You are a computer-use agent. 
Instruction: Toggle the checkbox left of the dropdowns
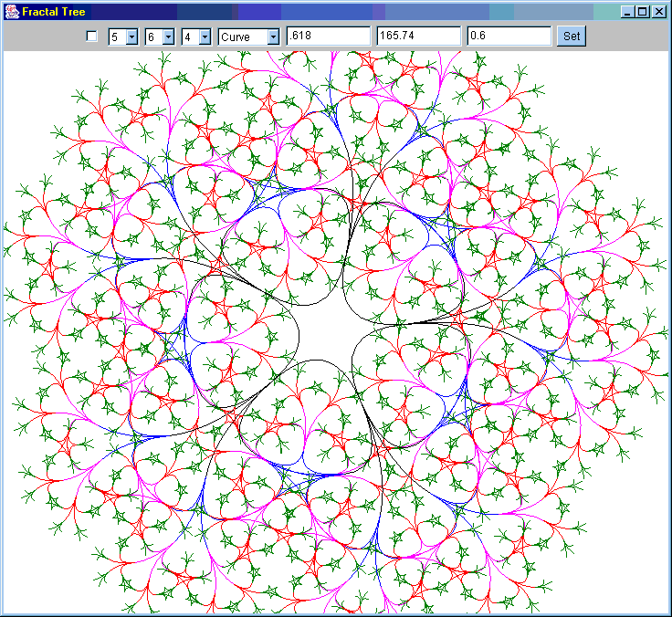(91, 37)
